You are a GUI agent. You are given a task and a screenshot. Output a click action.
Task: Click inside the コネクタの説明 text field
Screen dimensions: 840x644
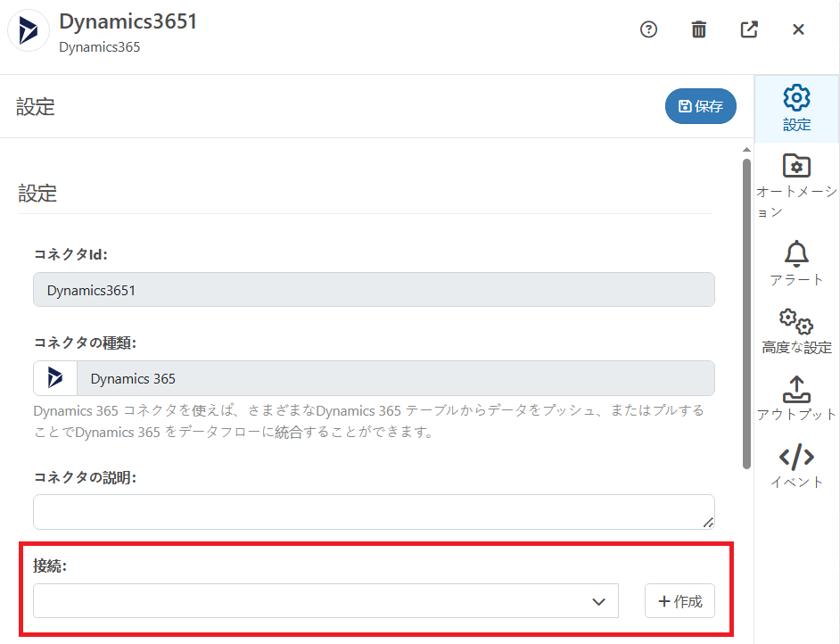tap(373, 511)
